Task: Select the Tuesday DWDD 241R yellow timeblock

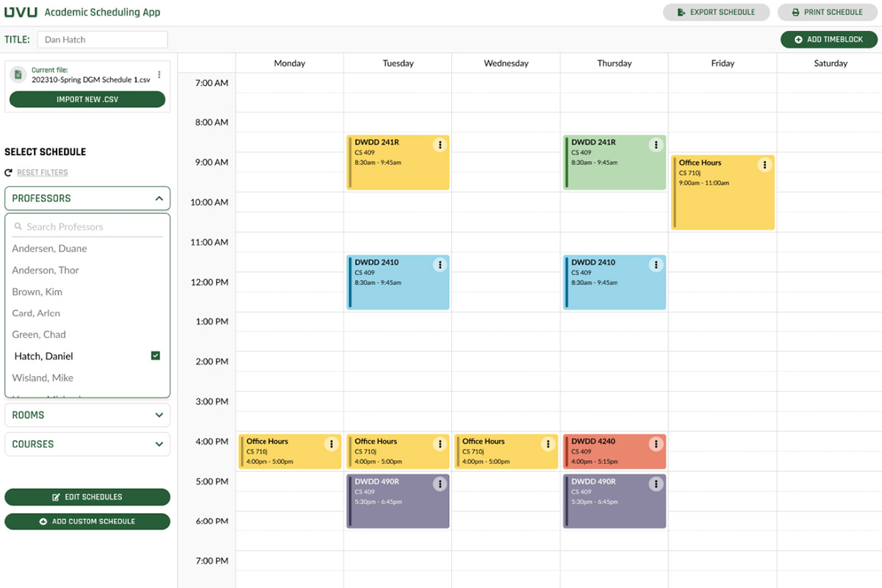Action: pyautogui.click(x=398, y=162)
